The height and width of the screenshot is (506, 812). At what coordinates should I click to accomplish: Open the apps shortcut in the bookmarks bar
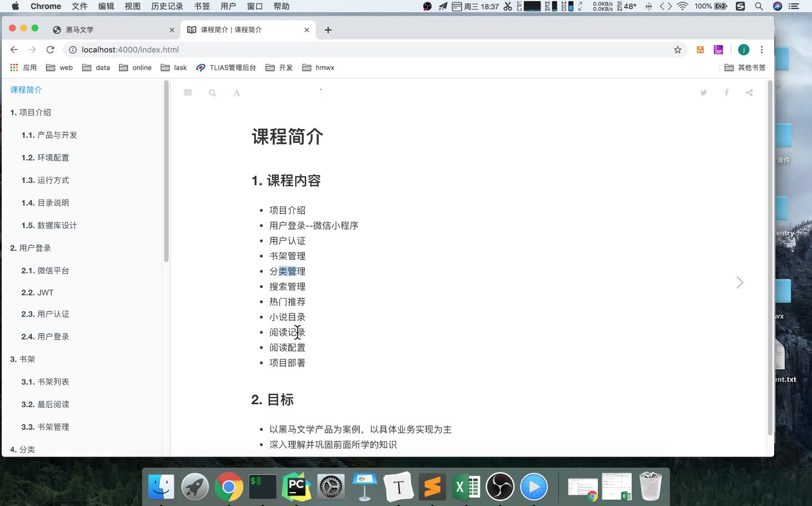[x=23, y=68]
